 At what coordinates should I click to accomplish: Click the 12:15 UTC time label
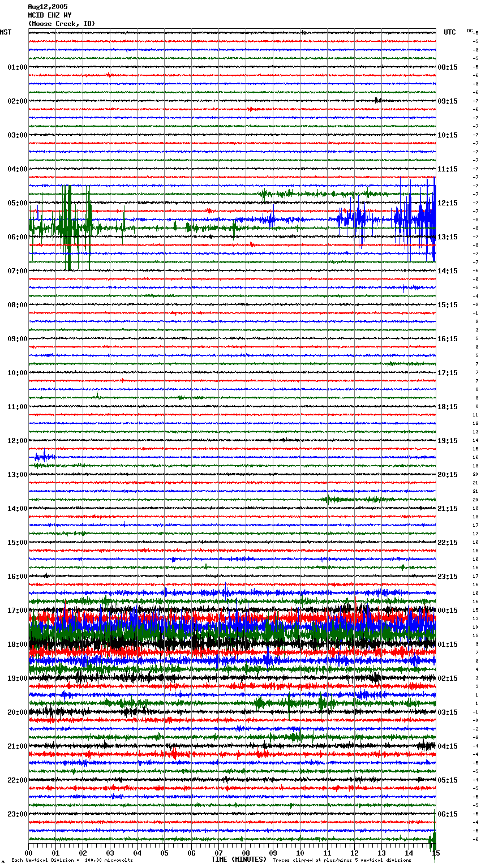tap(448, 203)
